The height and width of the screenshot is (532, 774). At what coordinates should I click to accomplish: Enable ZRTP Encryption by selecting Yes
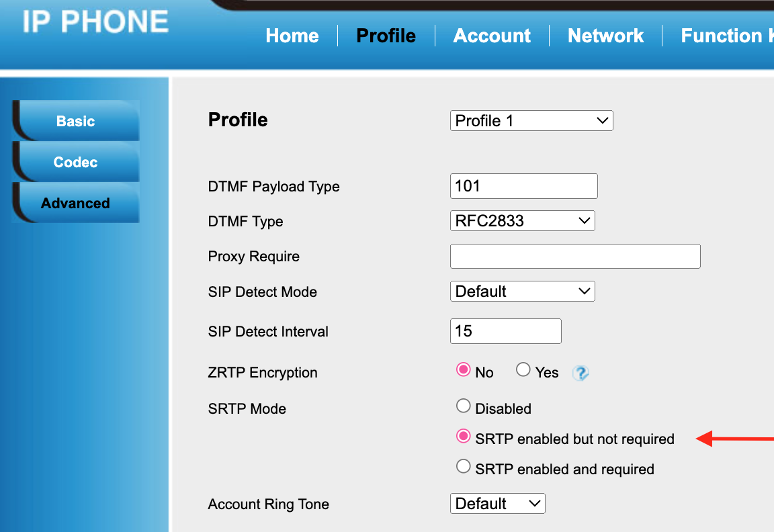pos(523,369)
